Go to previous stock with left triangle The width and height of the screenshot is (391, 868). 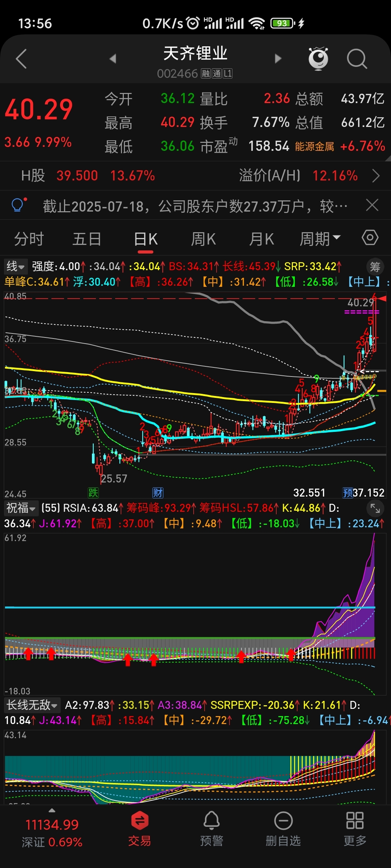[x=113, y=59]
